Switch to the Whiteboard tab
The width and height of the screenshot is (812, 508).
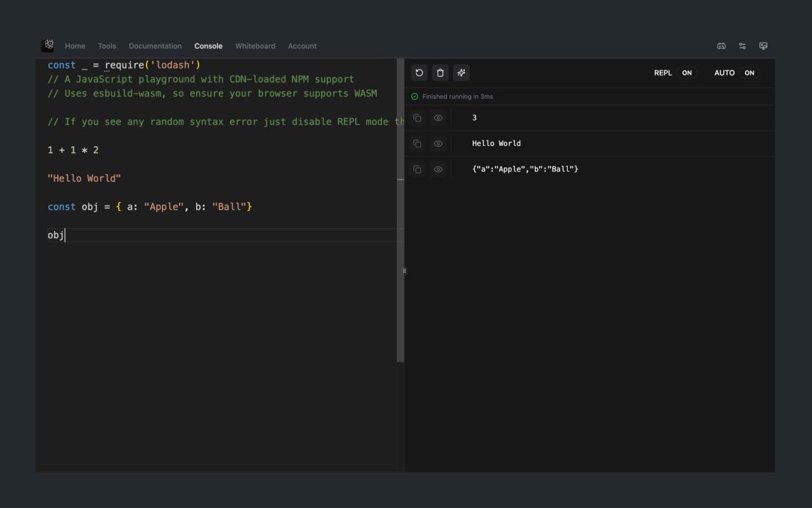[255, 46]
